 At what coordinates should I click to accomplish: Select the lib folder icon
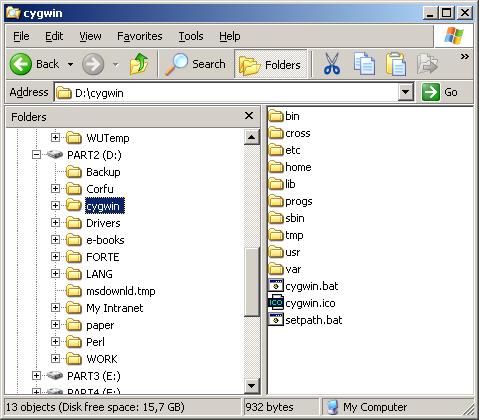[276, 184]
